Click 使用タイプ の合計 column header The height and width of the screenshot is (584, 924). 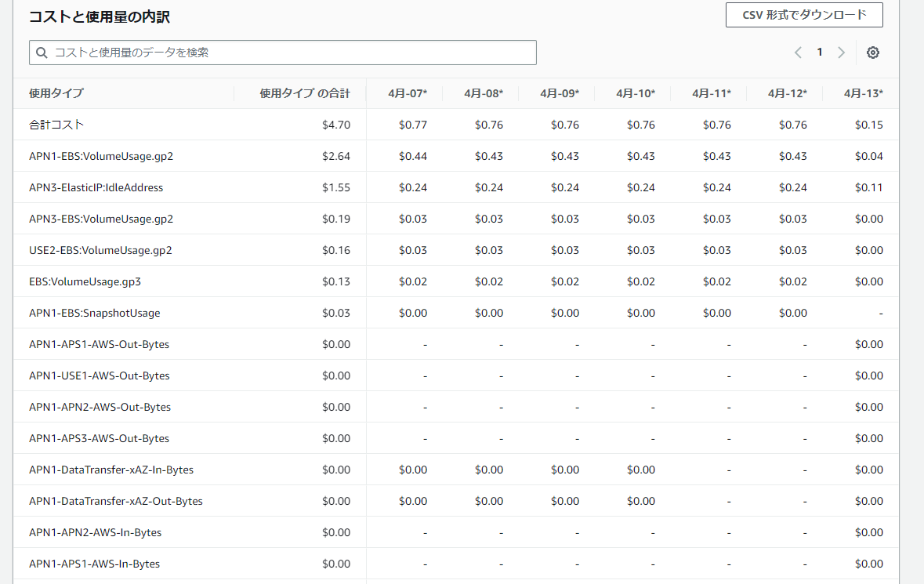(305, 93)
